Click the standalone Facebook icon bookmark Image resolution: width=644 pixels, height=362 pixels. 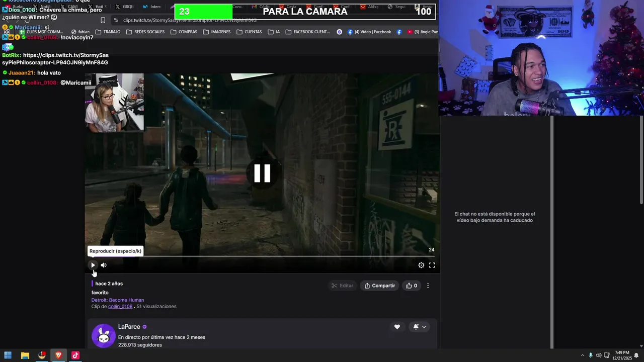[x=399, y=32]
